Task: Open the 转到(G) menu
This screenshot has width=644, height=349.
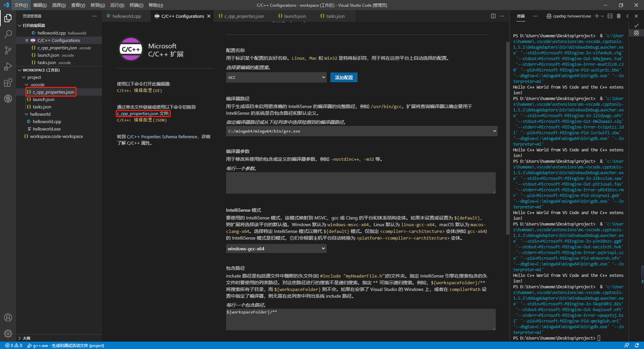Action: pyautogui.click(x=98, y=5)
